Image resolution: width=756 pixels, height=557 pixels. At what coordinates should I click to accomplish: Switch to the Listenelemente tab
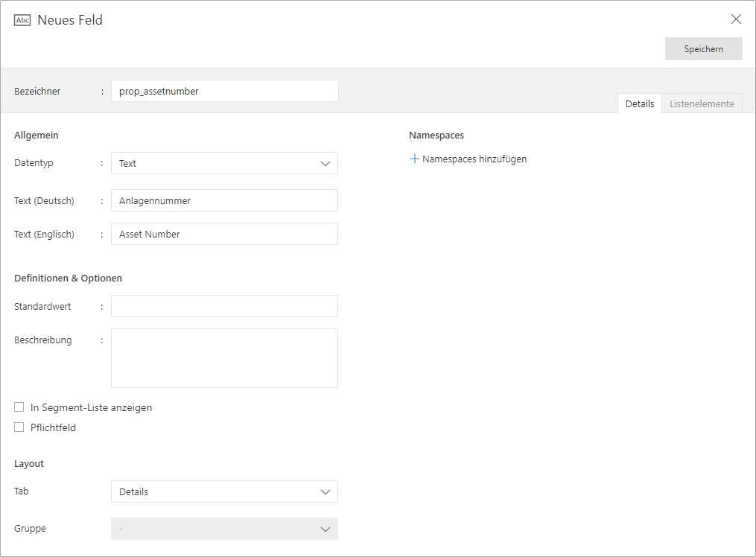click(x=702, y=104)
